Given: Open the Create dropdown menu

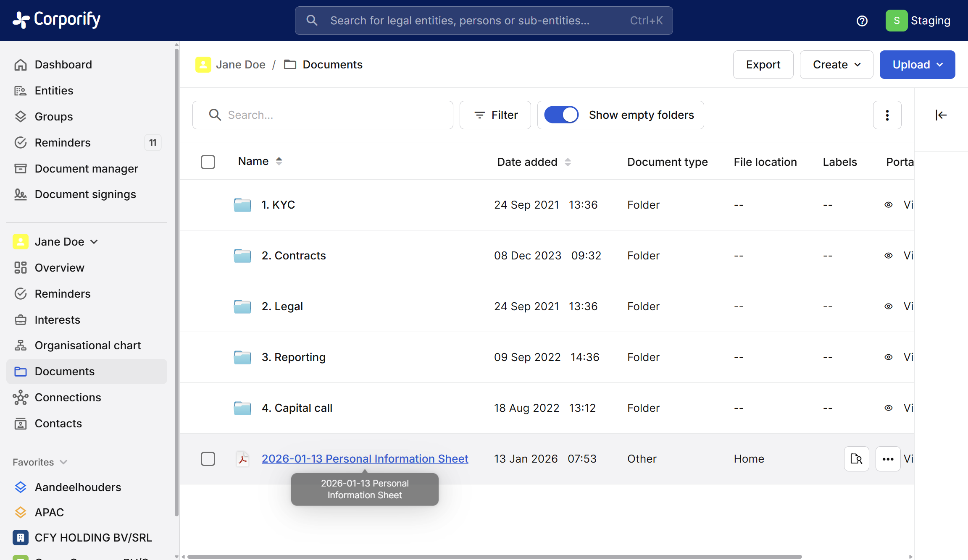Looking at the screenshot, I should pyautogui.click(x=836, y=65).
